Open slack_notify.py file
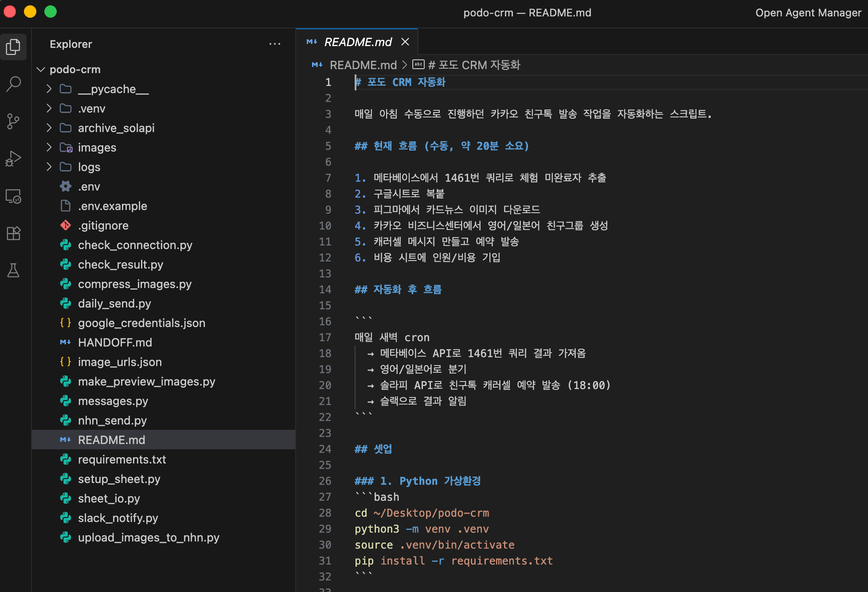The height and width of the screenshot is (592, 868). point(164,518)
